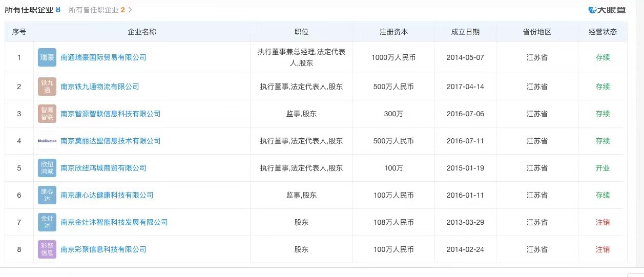Expand the arrow next to 所有曾任职企业
The image size is (644, 277).
tap(130, 10)
